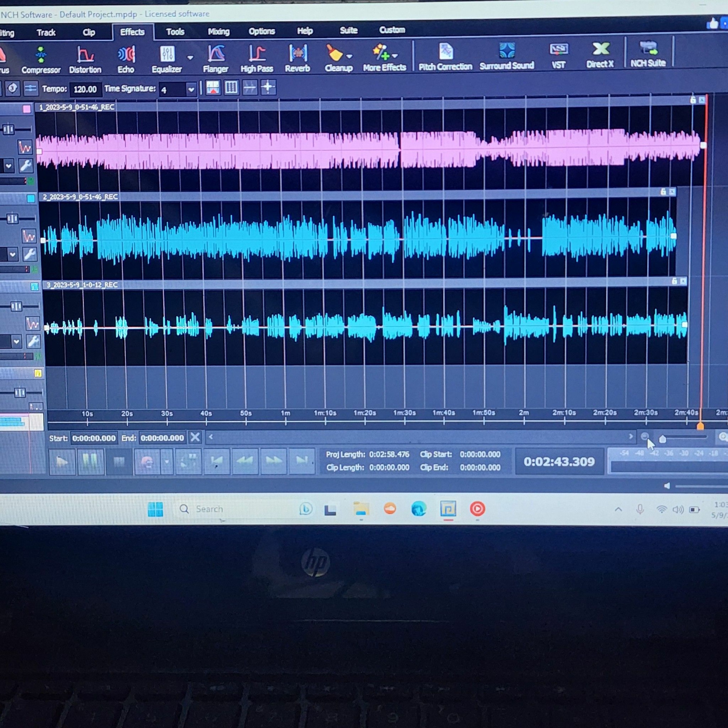Open the Mixing menu tab
This screenshot has height=728, width=728.
219,32
